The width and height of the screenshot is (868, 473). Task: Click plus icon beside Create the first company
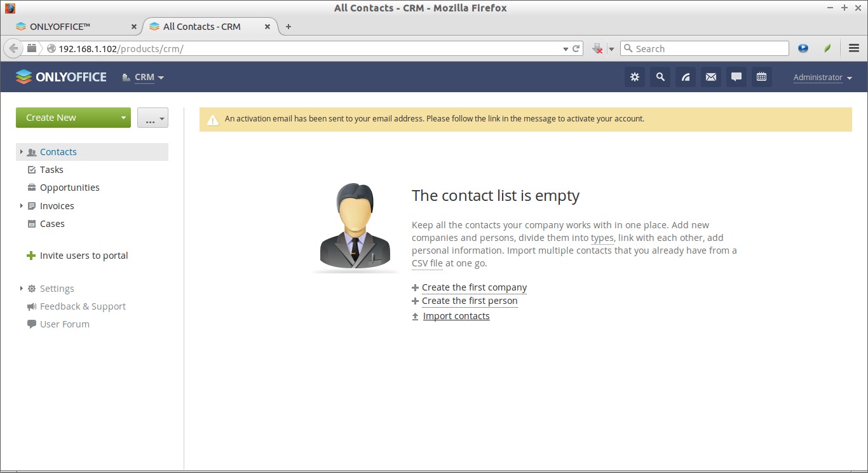pyautogui.click(x=416, y=287)
